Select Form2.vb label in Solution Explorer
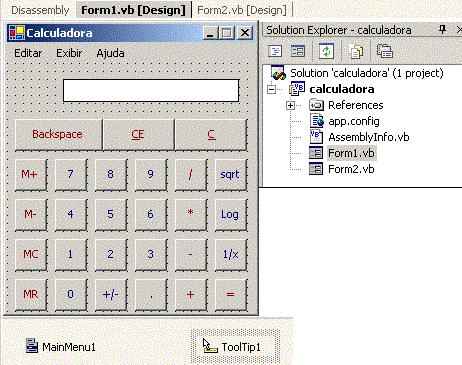The width and height of the screenshot is (462, 365). click(x=351, y=169)
